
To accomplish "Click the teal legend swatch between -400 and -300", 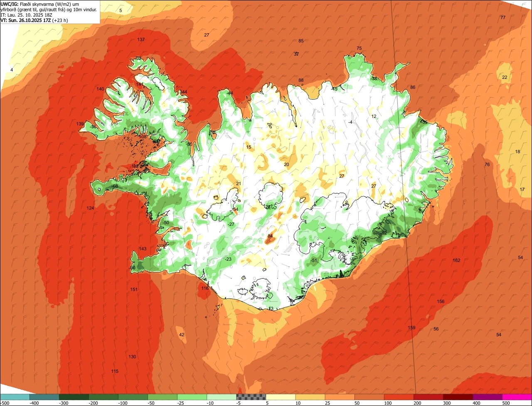I will point(44,397).
